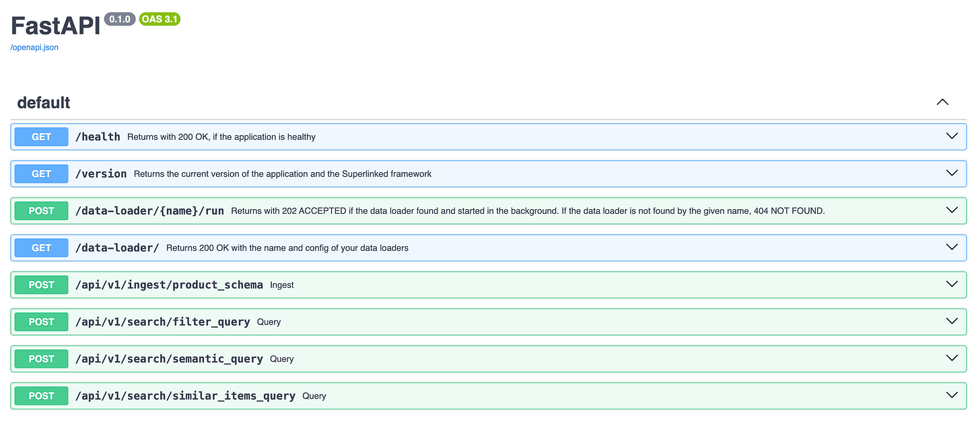This screenshot has width=980, height=425.
Task: Expand the search/similar_items_query chevron
Action: 952,395
